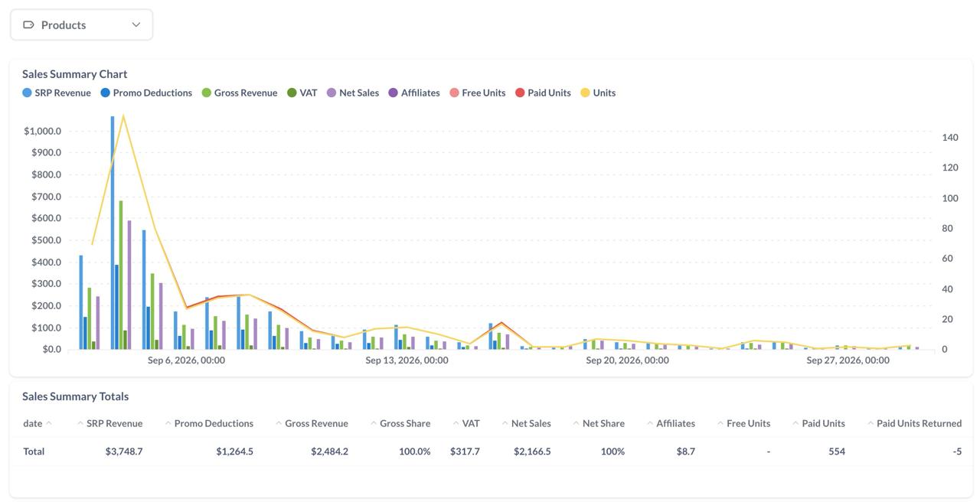Click the Paid Units sort arrow icon

(796, 423)
